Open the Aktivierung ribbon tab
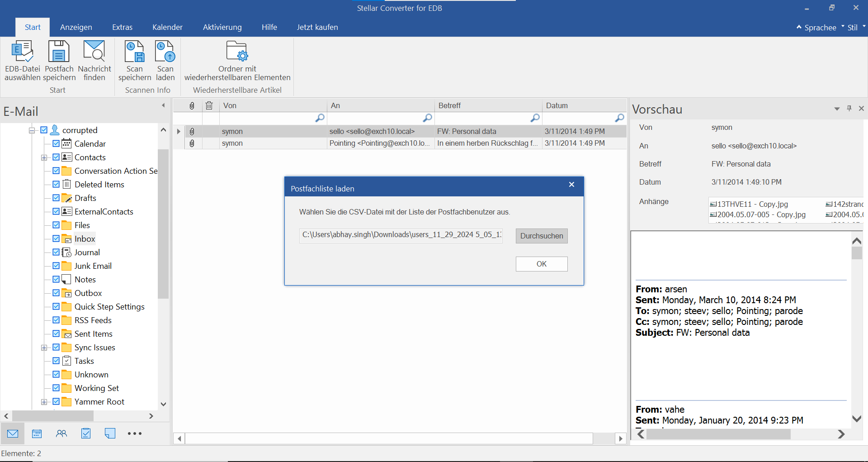This screenshot has height=462, width=868. tap(222, 27)
